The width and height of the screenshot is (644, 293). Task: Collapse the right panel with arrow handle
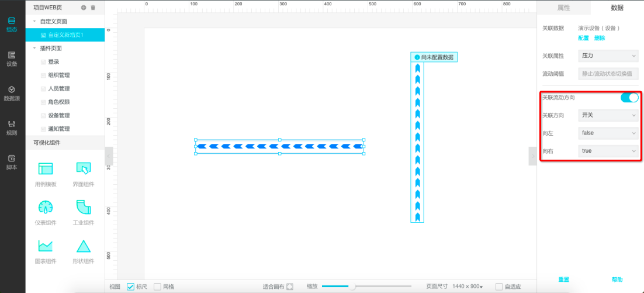point(533,156)
